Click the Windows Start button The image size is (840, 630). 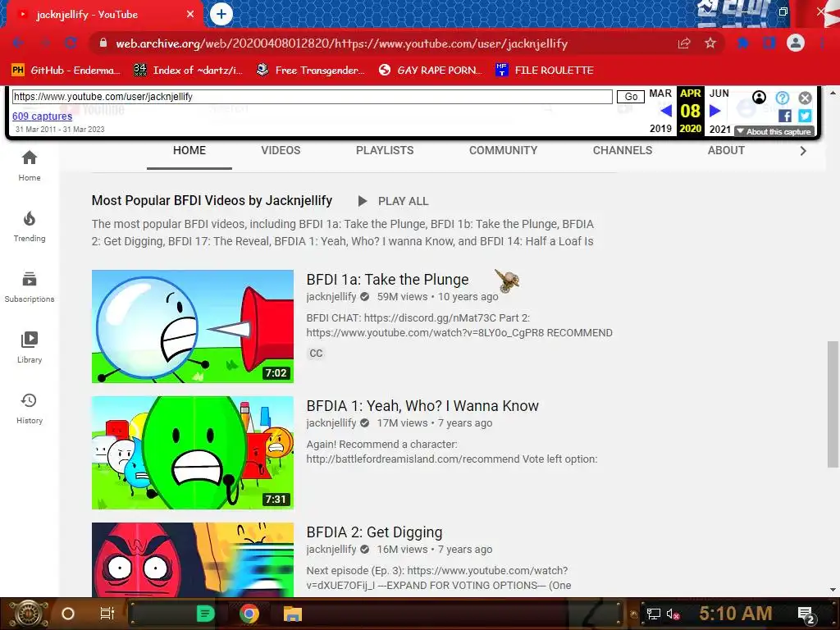coord(29,614)
